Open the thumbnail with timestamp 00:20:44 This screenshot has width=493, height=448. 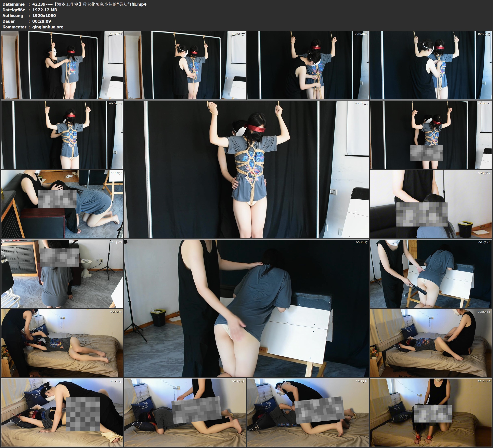click(x=431, y=343)
